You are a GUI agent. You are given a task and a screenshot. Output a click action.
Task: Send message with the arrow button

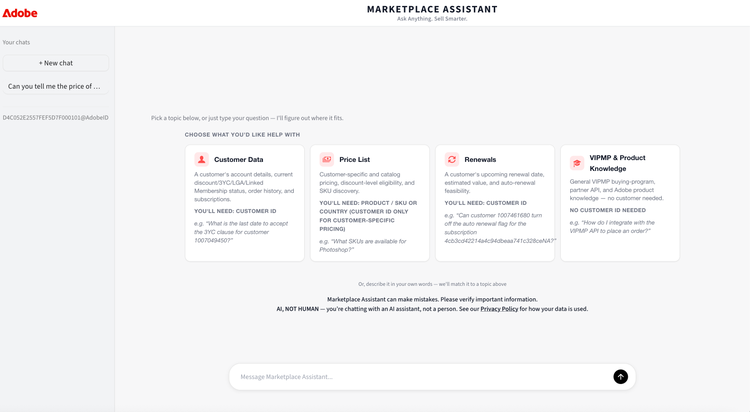click(x=620, y=377)
